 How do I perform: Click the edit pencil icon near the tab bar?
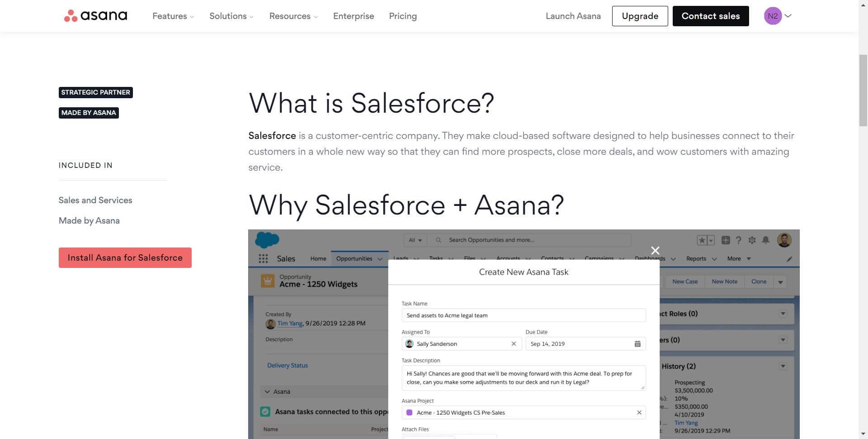[x=789, y=258]
